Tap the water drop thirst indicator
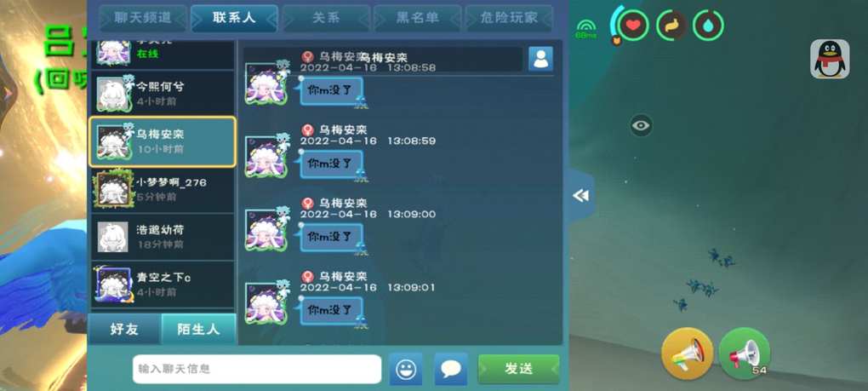 (708, 26)
